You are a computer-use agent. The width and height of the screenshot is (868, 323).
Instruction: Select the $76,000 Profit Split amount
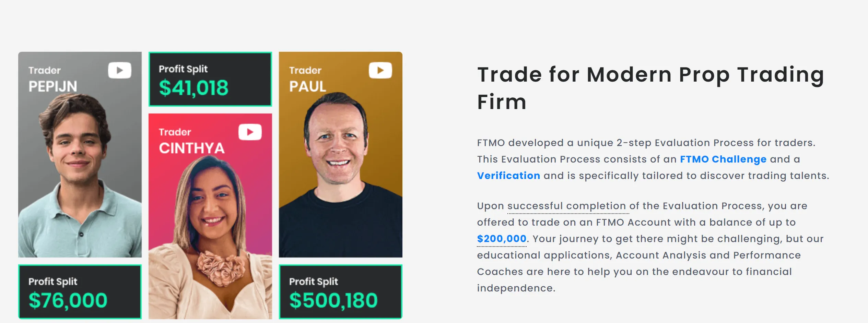[68, 300]
